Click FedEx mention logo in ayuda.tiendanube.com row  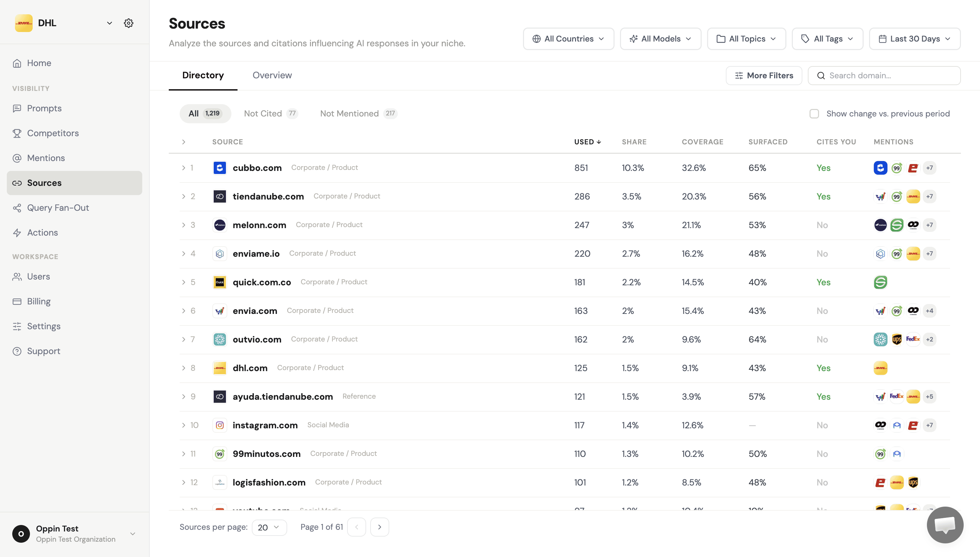point(897,396)
